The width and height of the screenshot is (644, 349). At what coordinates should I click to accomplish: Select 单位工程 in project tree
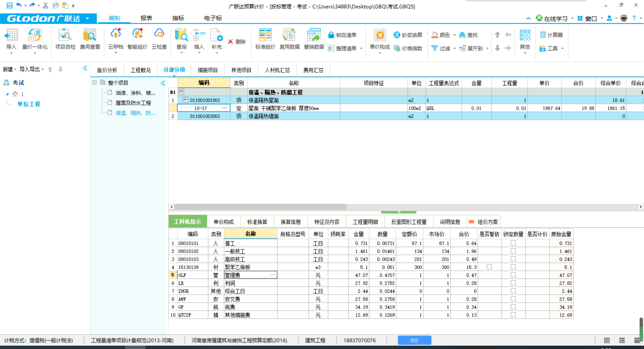[29, 104]
